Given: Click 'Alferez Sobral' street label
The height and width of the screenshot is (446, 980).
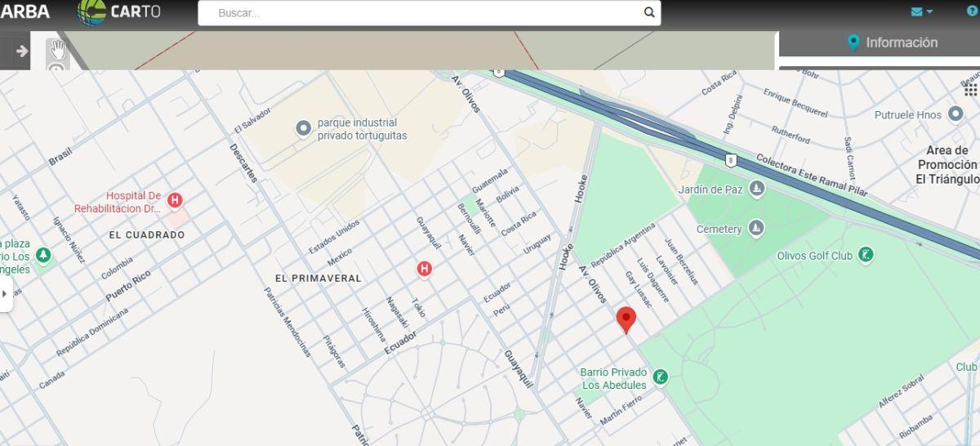Looking at the screenshot, I should pos(902,391).
